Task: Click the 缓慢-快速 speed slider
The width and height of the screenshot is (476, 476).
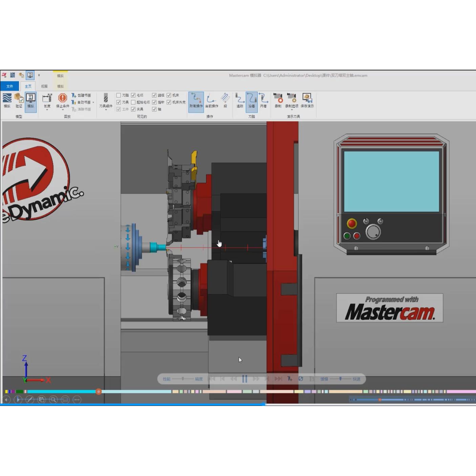Action: [341, 379]
